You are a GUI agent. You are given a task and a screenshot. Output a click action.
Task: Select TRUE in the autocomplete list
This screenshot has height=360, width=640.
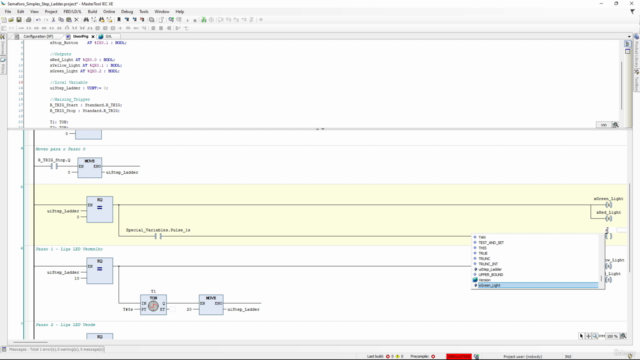pos(536,253)
